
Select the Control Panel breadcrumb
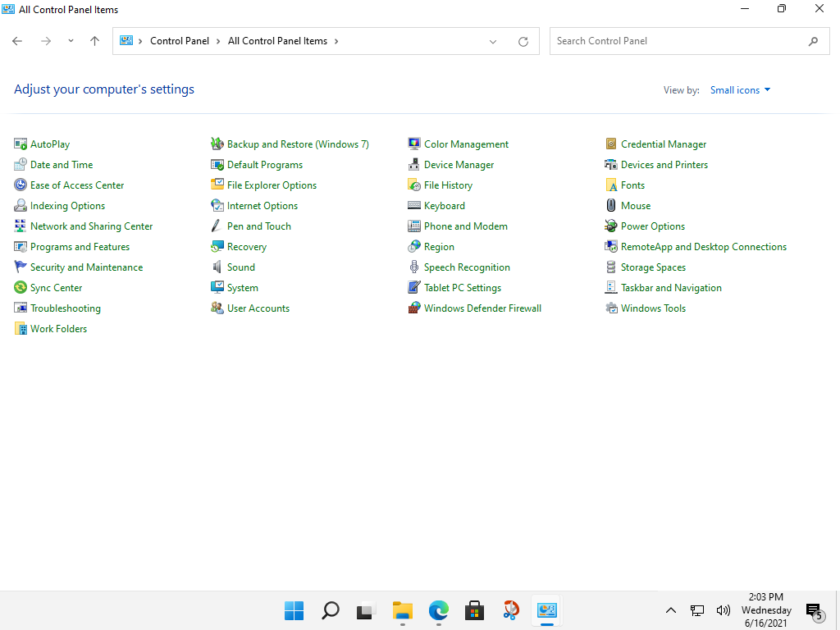point(180,41)
